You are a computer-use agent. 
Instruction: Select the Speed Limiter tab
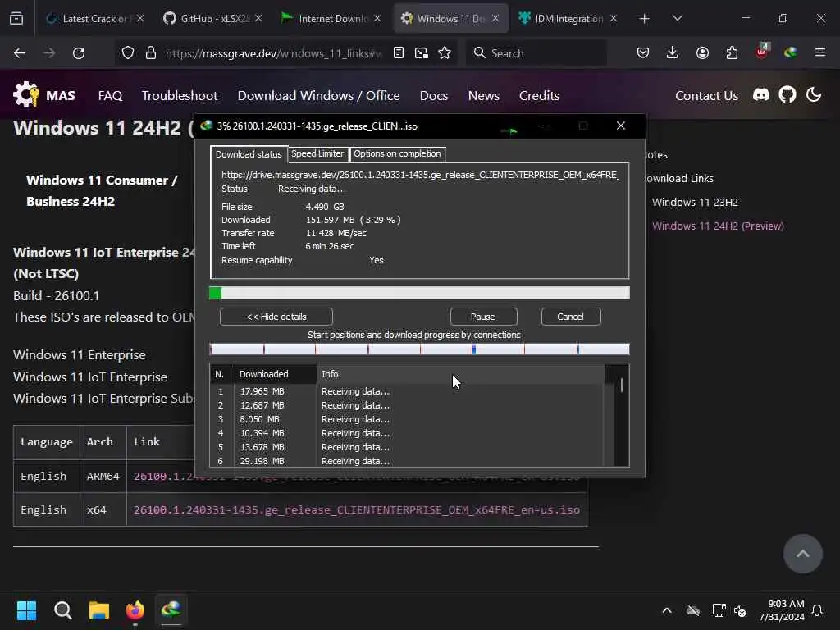(317, 153)
